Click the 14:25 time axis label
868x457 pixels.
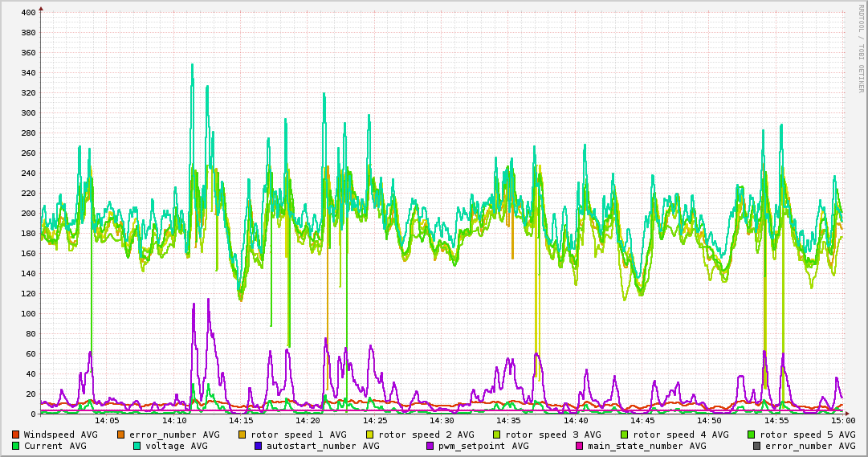pos(375,421)
